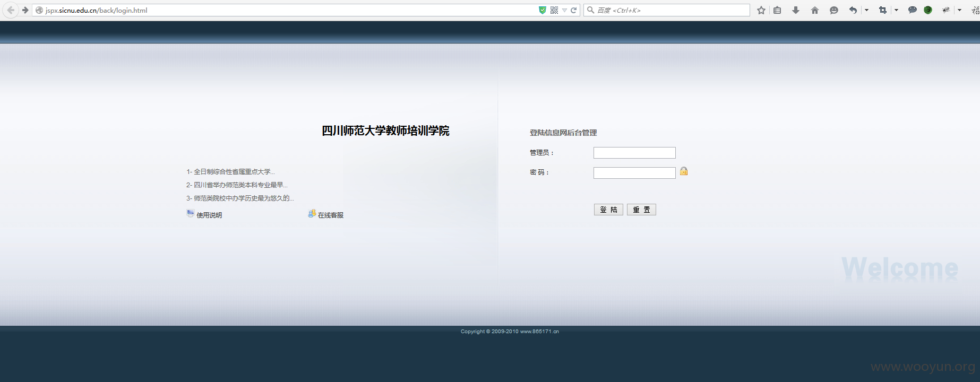The image size is (980, 382).
Task: Click the globe site identity icon
Action: [x=39, y=10]
